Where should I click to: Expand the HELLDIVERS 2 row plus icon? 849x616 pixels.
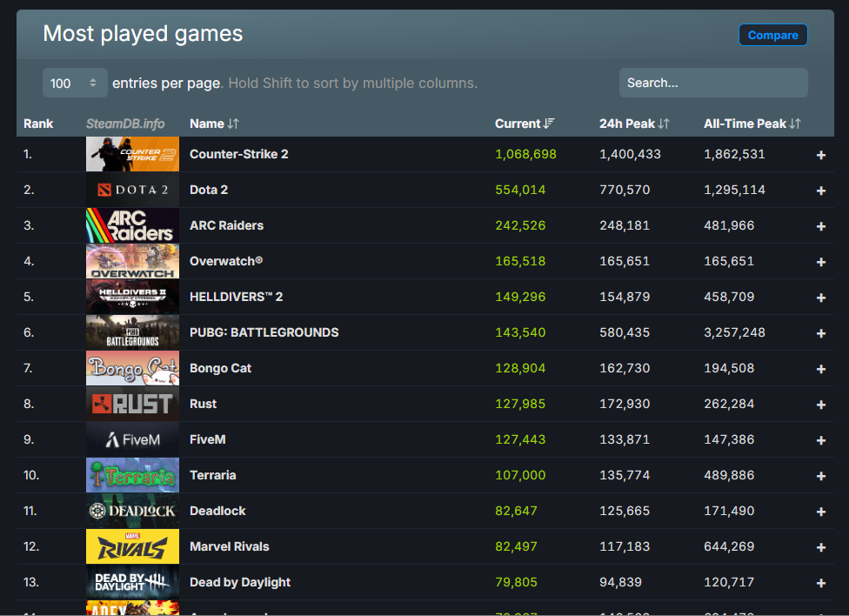pyautogui.click(x=821, y=298)
